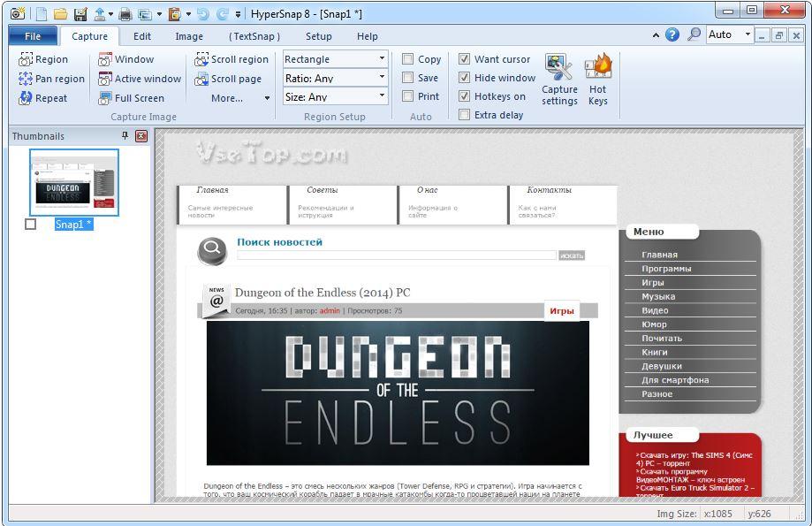This screenshot has height=526, width=812.
Task: Click the upload arrow icon in title toolbar
Action: click(100, 14)
